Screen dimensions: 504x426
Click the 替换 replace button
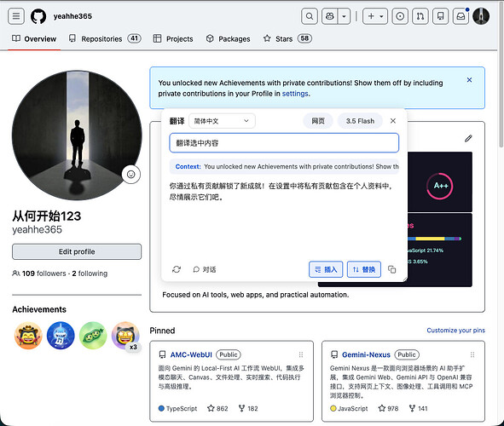point(364,269)
